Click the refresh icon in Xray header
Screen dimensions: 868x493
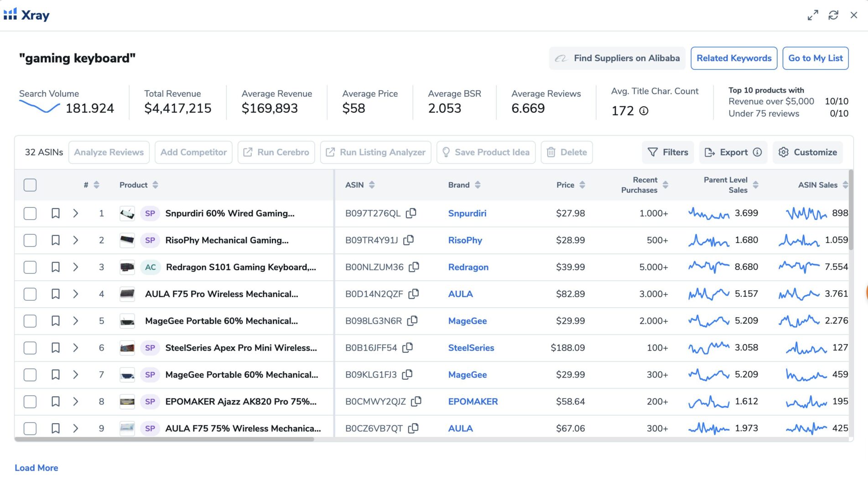833,15
